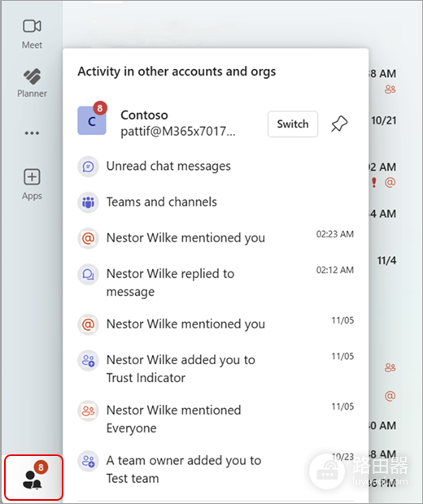Image resolution: width=423 pixels, height=504 pixels.
Task: Open the Meet app in sidebar
Action: (32, 34)
